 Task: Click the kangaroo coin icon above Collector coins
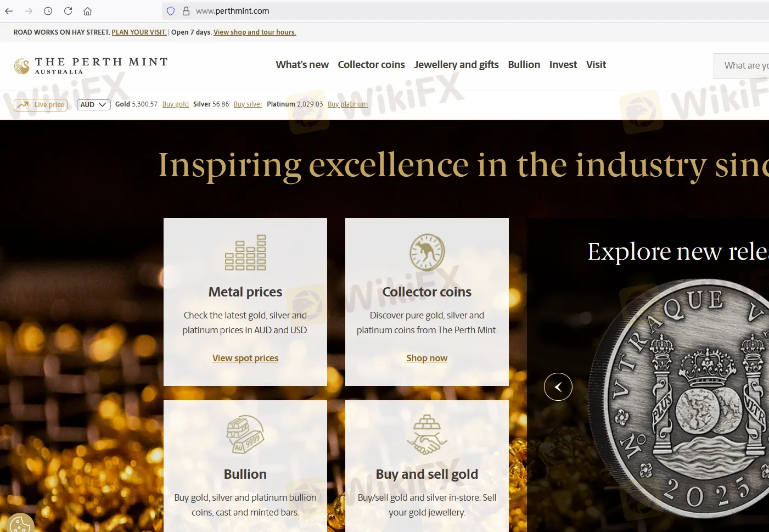coord(426,252)
